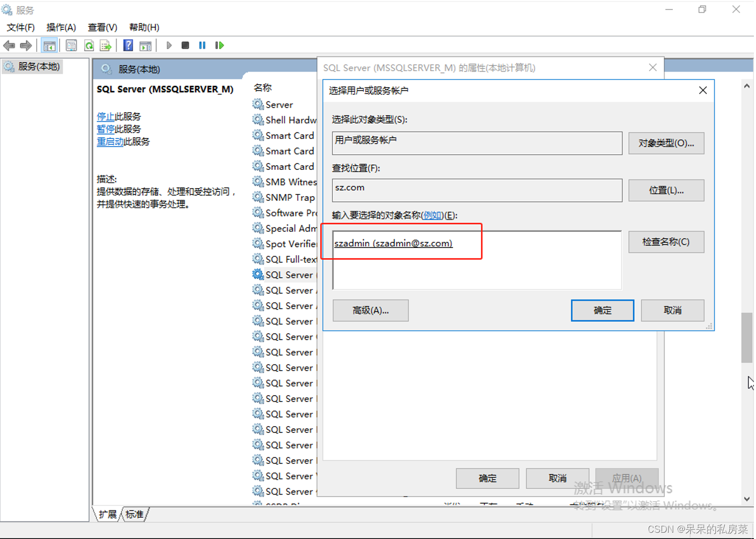Open the Properties toolbar icon
This screenshot has height=539, width=756.
pyautogui.click(x=71, y=45)
